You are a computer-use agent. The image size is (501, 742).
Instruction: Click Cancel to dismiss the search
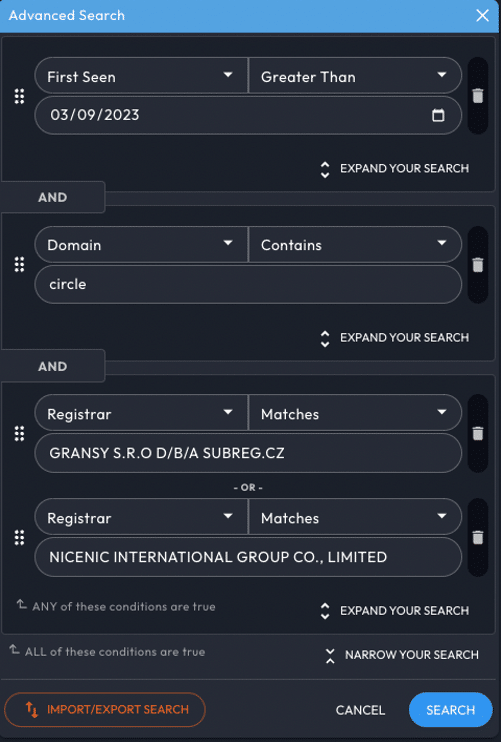[x=360, y=710]
